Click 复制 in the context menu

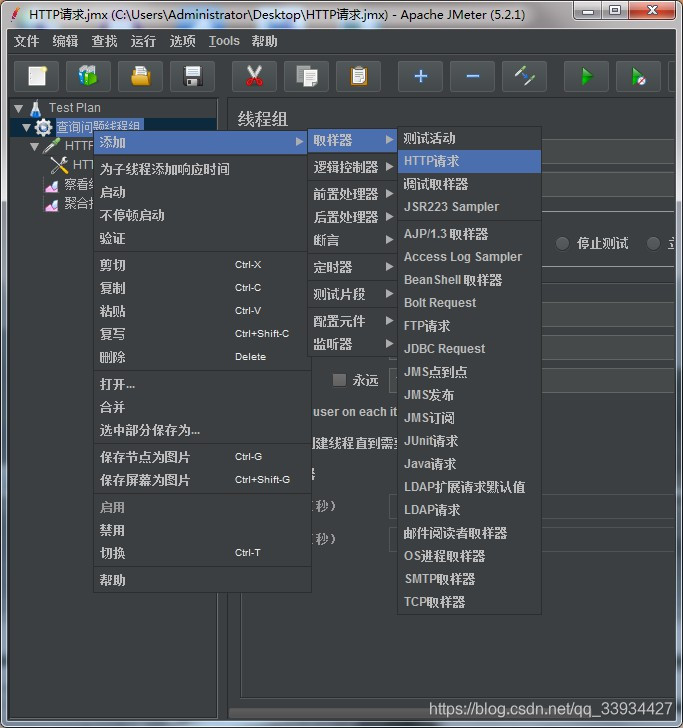(201, 288)
